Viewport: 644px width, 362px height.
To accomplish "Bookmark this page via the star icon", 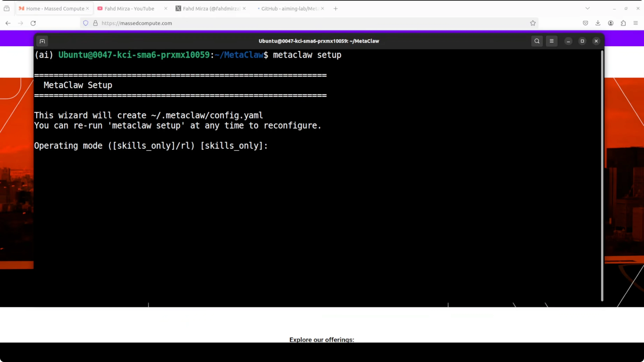I will (x=533, y=23).
